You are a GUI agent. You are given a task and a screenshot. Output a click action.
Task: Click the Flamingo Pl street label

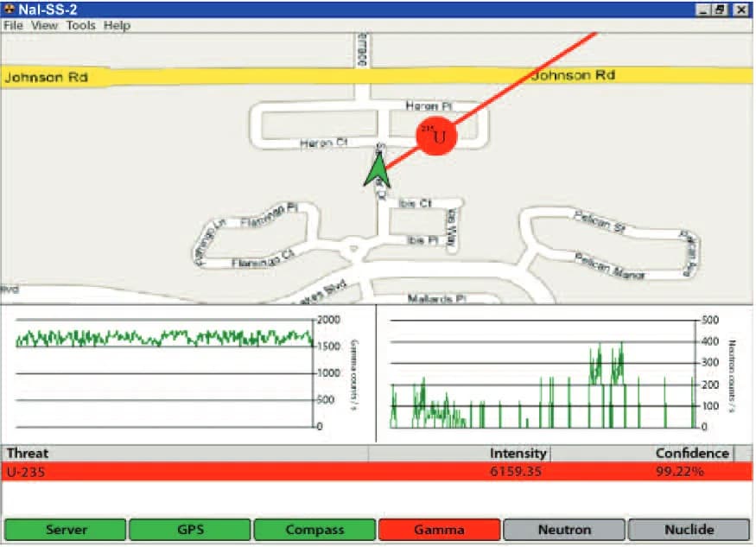[269, 215]
